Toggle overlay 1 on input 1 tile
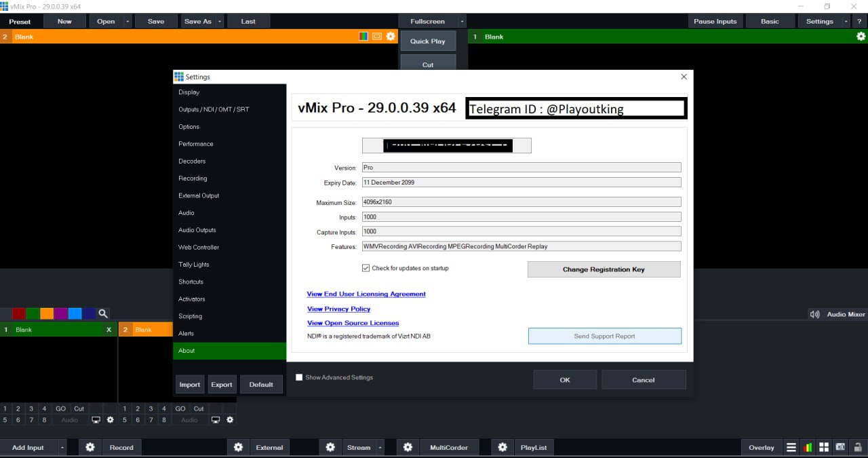This screenshot has height=458, width=868. pyautogui.click(x=5, y=408)
